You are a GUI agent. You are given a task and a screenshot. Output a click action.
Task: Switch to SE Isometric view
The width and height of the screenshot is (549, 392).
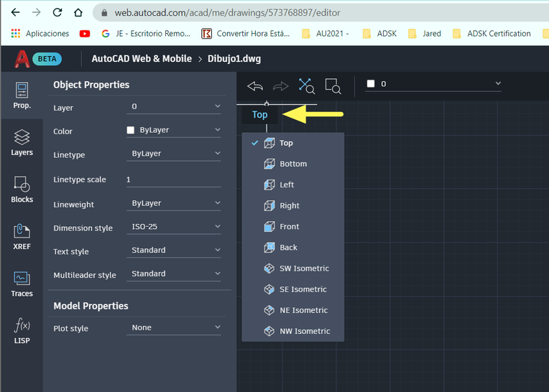pyautogui.click(x=293, y=289)
